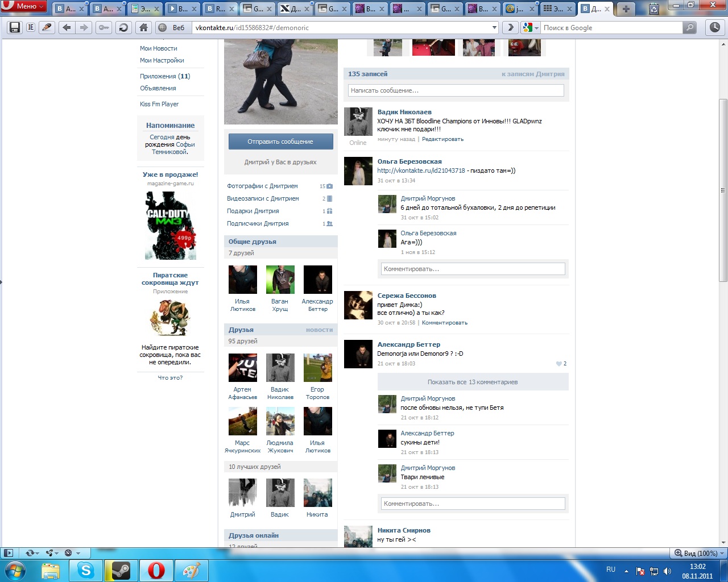The height and width of the screenshot is (582, 728).
Task: Open the password wand key icon
Action: pyautogui.click(x=104, y=27)
